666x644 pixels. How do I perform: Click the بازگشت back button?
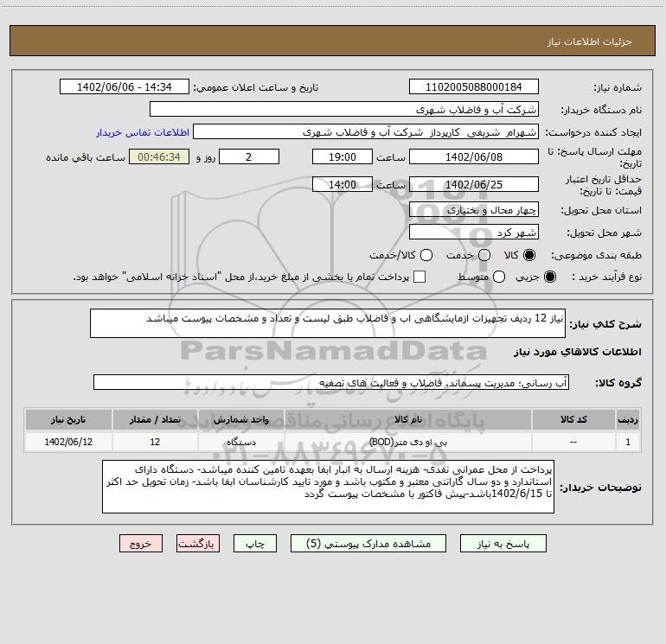(x=198, y=544)
